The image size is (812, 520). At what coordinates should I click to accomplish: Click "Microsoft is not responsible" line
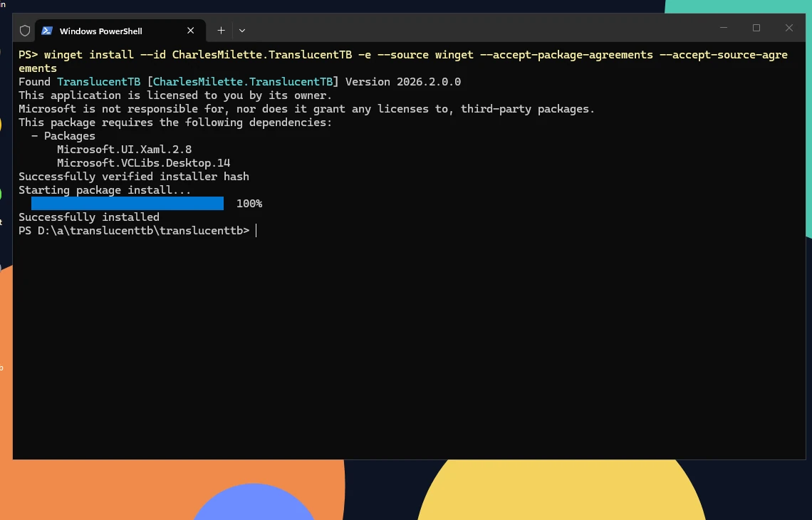[306, 109]
